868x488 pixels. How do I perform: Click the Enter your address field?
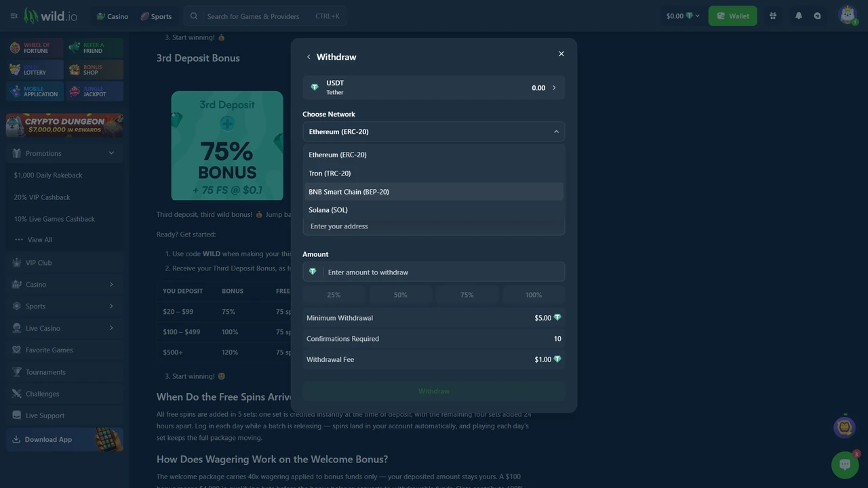tap(433, 226)
